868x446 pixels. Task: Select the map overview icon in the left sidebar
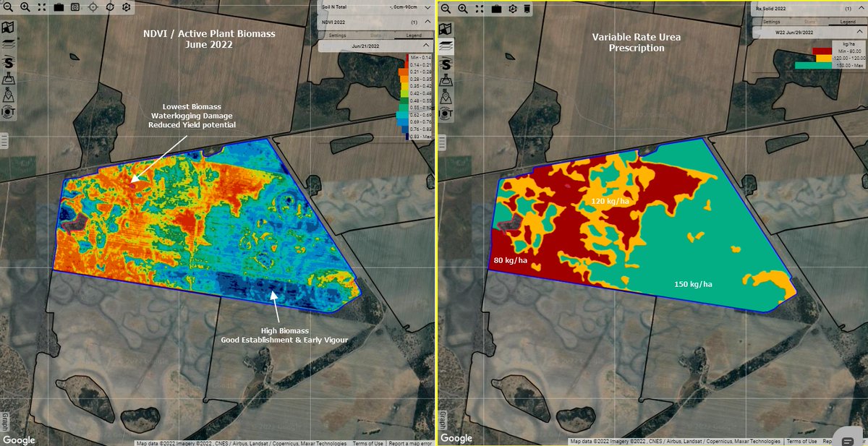click(8, 26)
